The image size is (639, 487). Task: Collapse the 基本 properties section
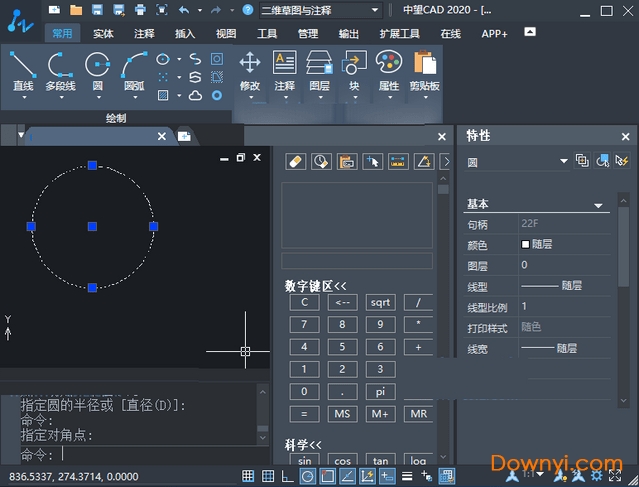pyautogui.click(x=598, y=205)
